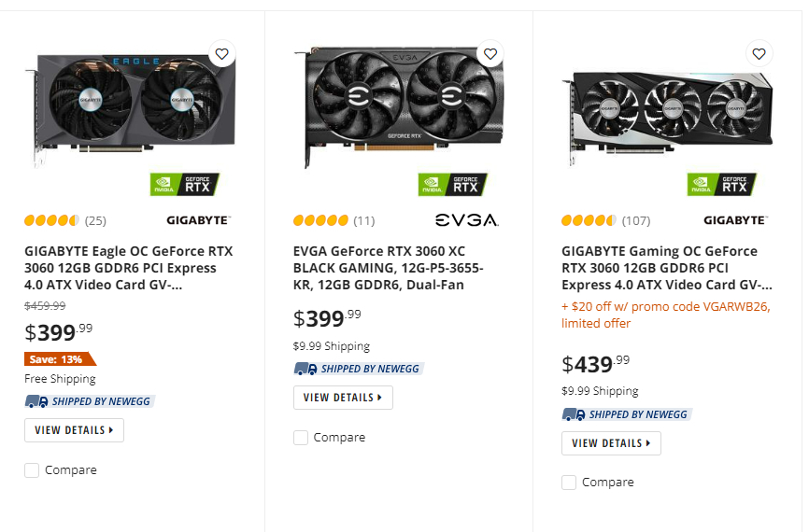Click star rating with 25 reviews
The image size is (809, 532).
[x=52, y=221]
